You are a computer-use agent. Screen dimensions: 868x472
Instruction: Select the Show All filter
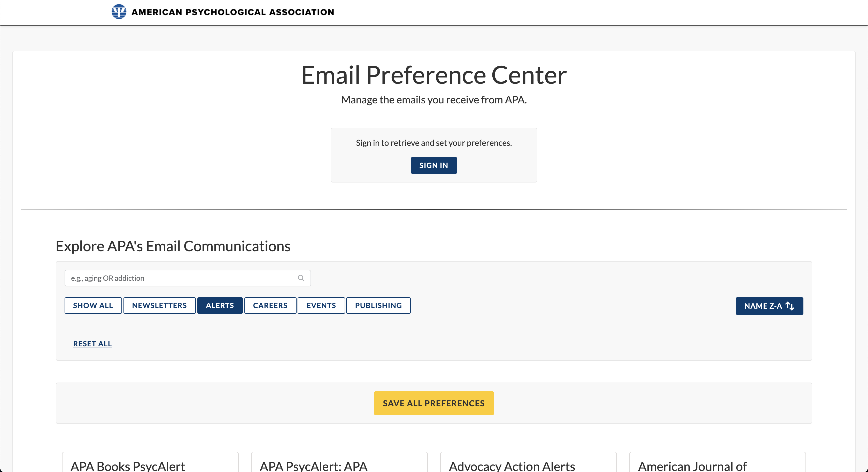click(x=93, y=306)
